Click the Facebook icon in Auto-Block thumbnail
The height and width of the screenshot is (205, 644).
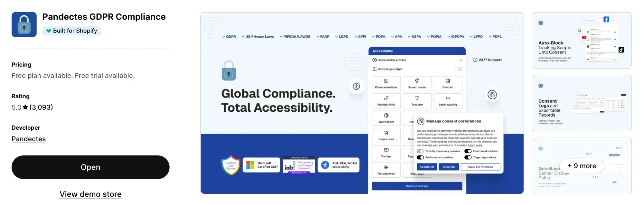(606, 19)
